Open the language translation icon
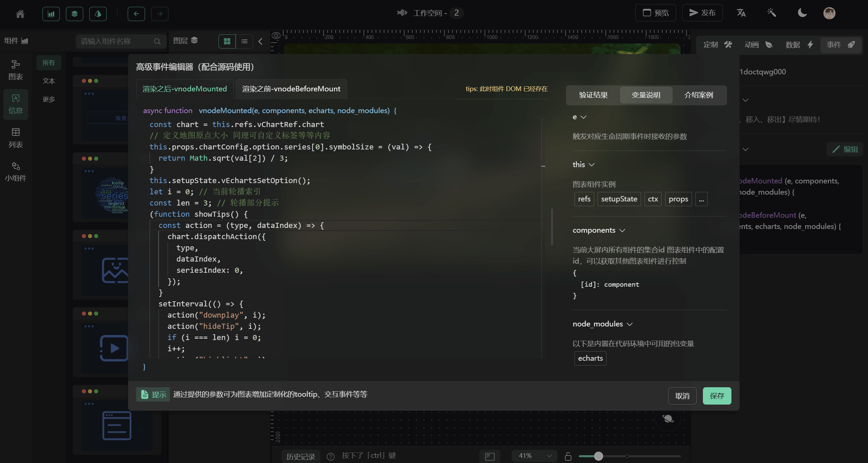This screenshot has height=463, width=868. point(741,13)
